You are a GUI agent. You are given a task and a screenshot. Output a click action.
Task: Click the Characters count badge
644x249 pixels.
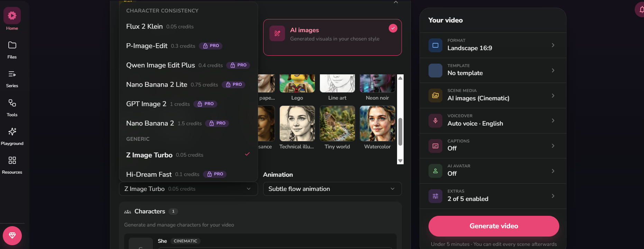[173, 211]
